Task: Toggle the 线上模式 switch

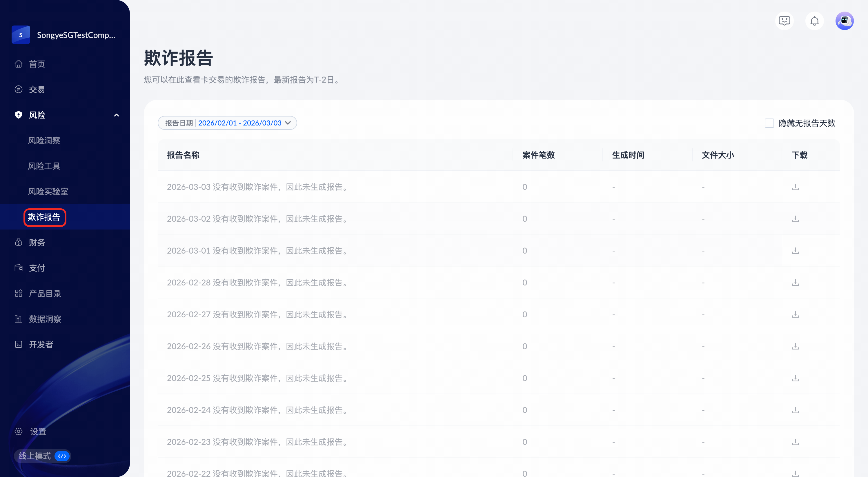Action: (x=62, y=456)
